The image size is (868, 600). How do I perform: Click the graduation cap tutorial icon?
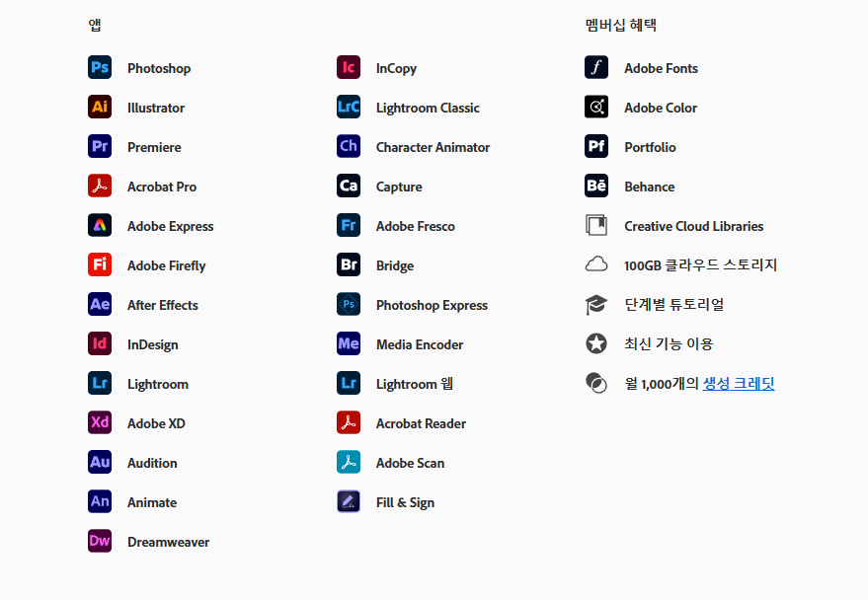(596, 305)
